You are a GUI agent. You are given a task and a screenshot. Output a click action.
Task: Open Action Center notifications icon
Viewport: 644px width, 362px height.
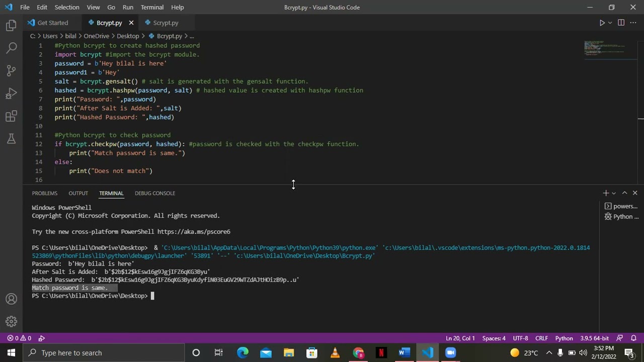pos(629,352)
